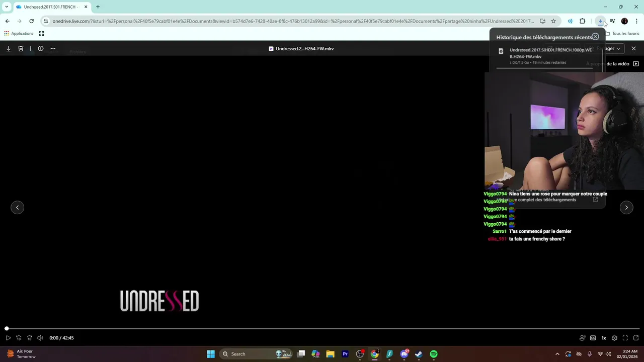Open file info details icon
644x362 pixels.
pyautogui.click(x=41, y=49)
